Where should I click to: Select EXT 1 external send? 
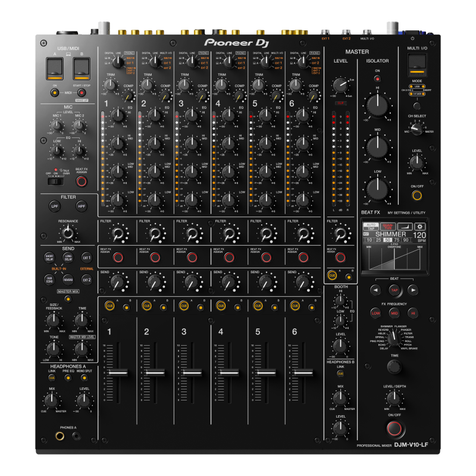tap(87, 258)
